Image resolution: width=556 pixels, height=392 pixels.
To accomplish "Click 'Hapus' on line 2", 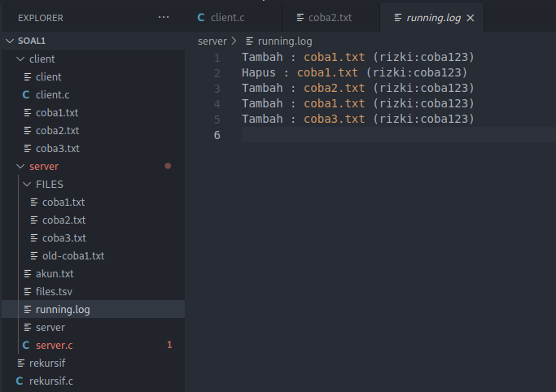I will (259, 72).
